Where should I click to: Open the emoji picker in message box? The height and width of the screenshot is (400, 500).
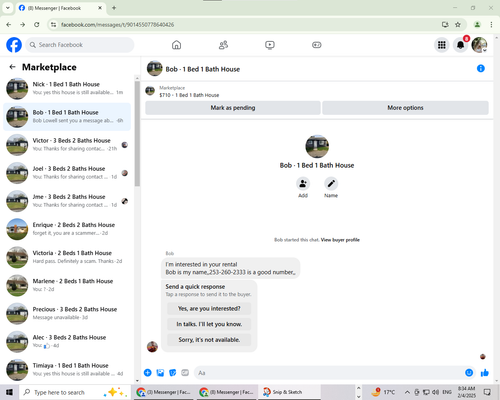[469, 373]
